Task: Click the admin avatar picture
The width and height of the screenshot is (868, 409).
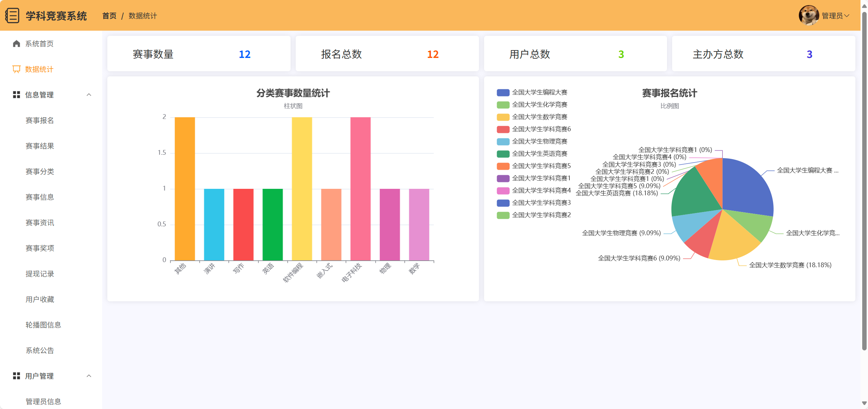Action: point(809,15)
